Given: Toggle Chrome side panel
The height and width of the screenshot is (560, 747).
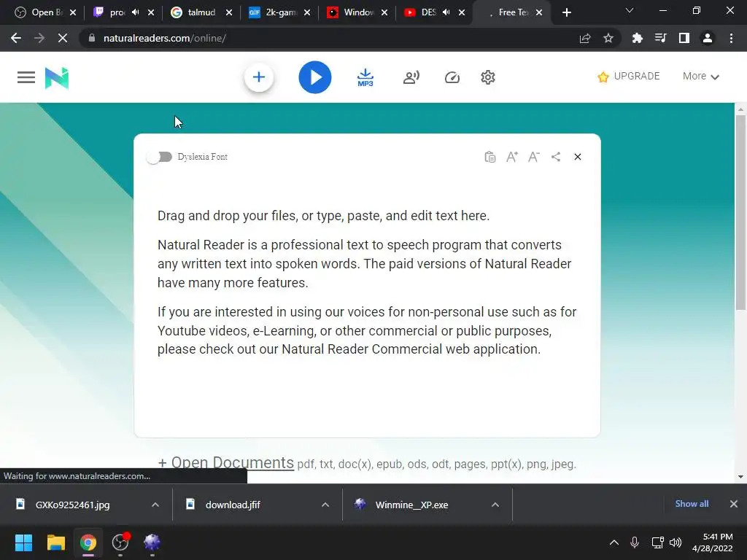Looking at the screenshot, I should 684,38.
